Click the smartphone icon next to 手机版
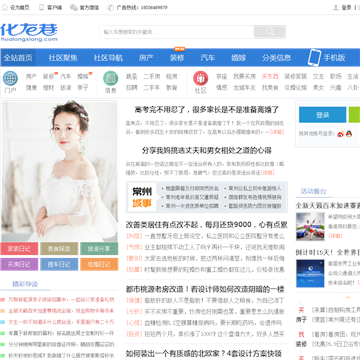Viewport: 360px width, 360px height. pyautogui.click(x=314, y=57)
